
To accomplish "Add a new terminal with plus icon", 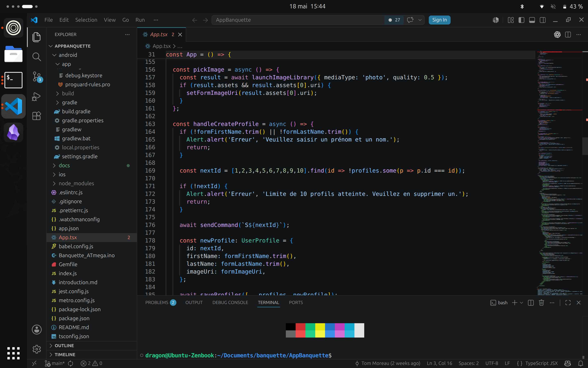I will tap(514, 303).
